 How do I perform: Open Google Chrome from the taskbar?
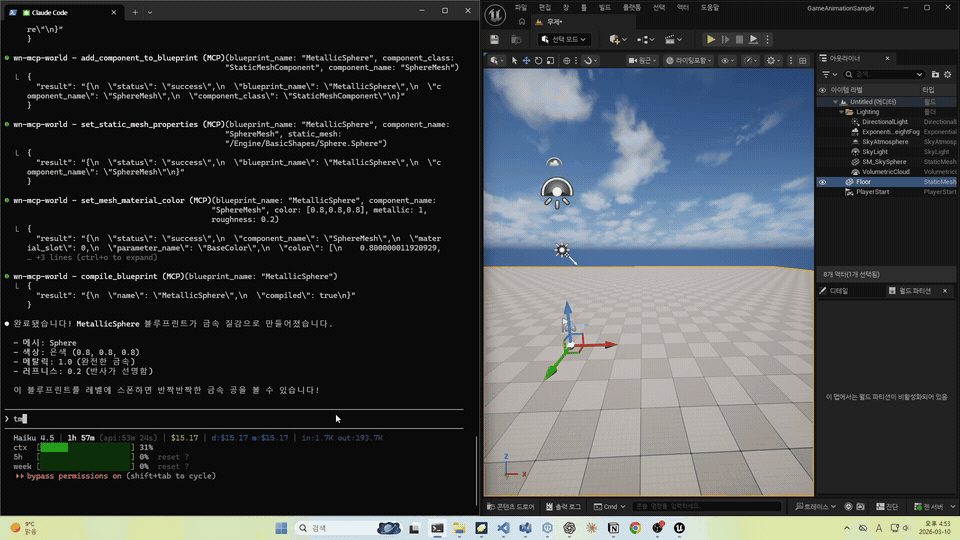pyautogui.click(x=636, y=528)
